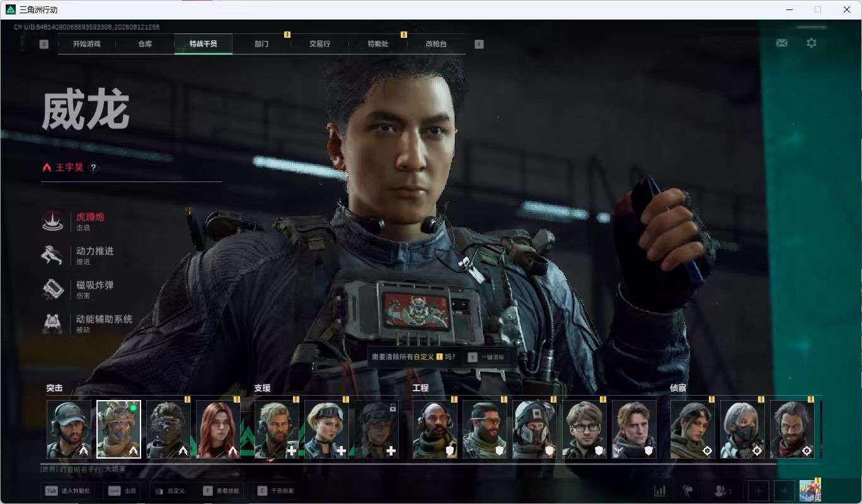Select the 突击 operator wearing tan helmet
Viewport: 862px width, 504px height.
[x=118, y=430]
